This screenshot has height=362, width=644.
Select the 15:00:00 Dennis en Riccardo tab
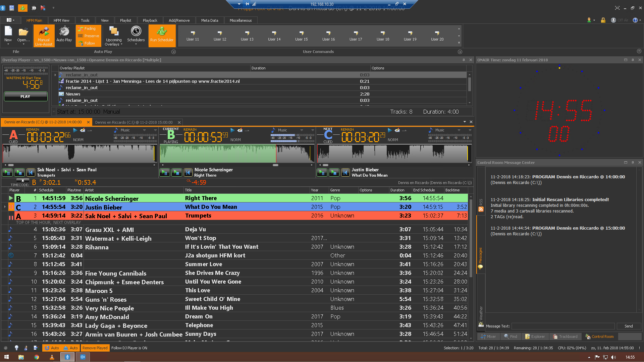[x=134, y=122]
